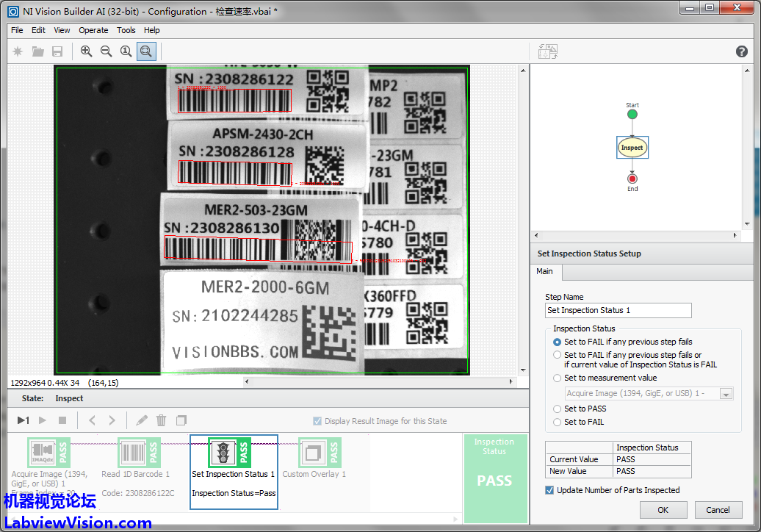761x532 pixels.
Task: Click the Current Value PASS table cell
Action: pyautogui.click(x=652, y=459)
